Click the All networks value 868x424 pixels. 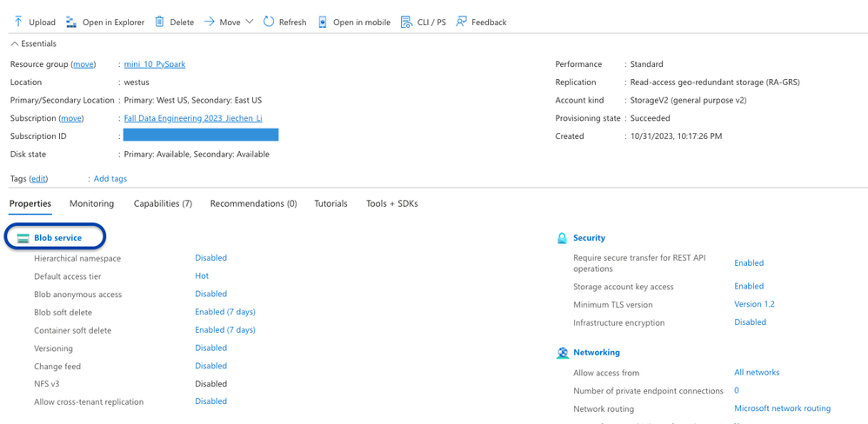(x=757, y=373)
